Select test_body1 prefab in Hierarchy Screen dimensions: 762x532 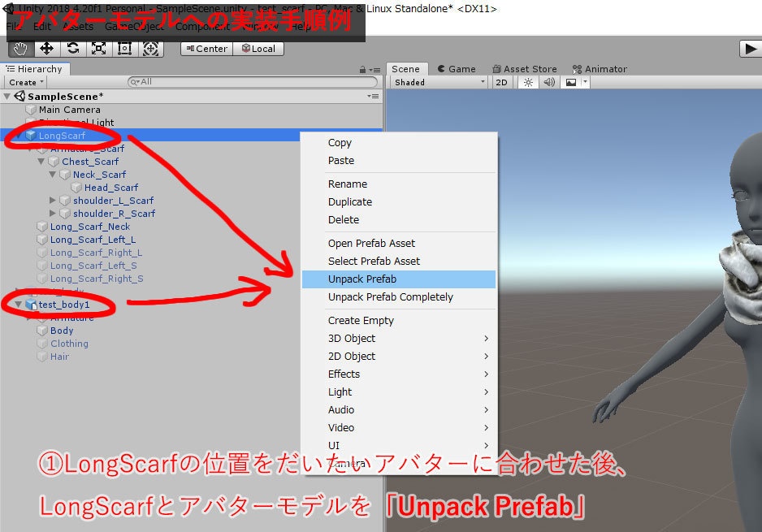tap(64, 305)
